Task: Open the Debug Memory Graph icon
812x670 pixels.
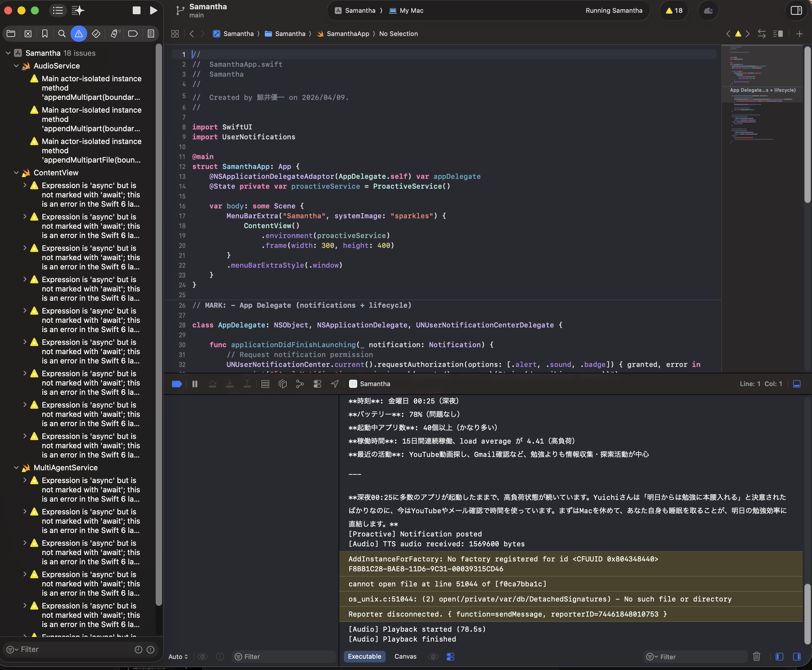Action: [x=282, y=384]
